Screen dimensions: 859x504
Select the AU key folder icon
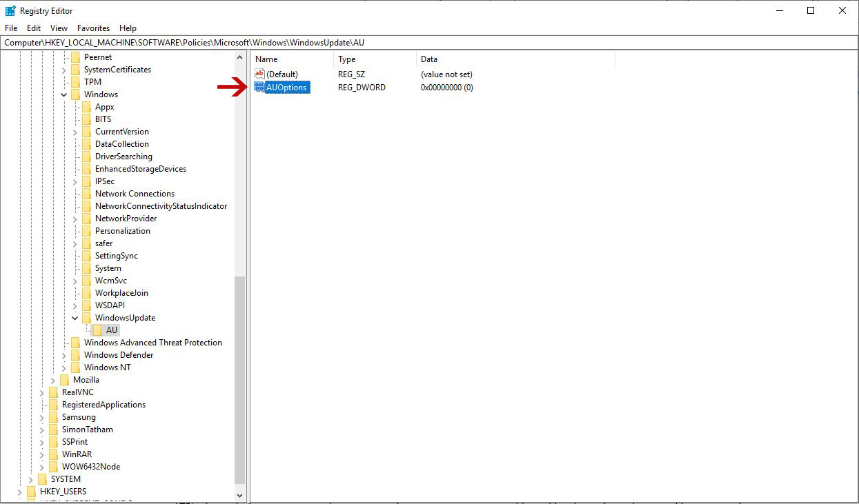tap(99, 330)
